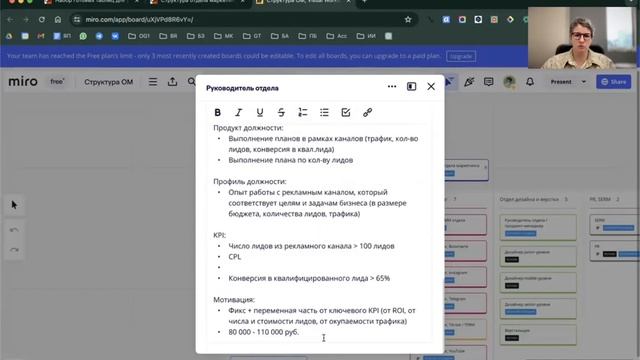Open the card's three-dot more options menu
The width and height of the screenshot is (640, 360).
pos(392,87)
